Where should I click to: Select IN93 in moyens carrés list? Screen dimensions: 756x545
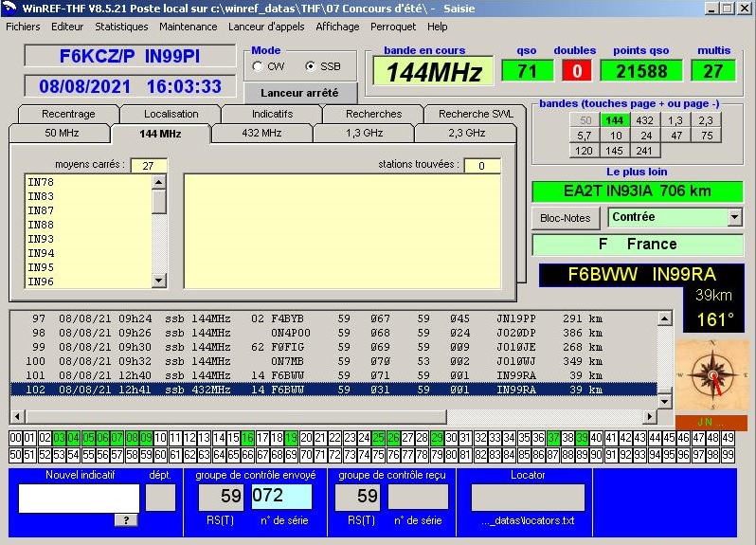tap(88, 239)
